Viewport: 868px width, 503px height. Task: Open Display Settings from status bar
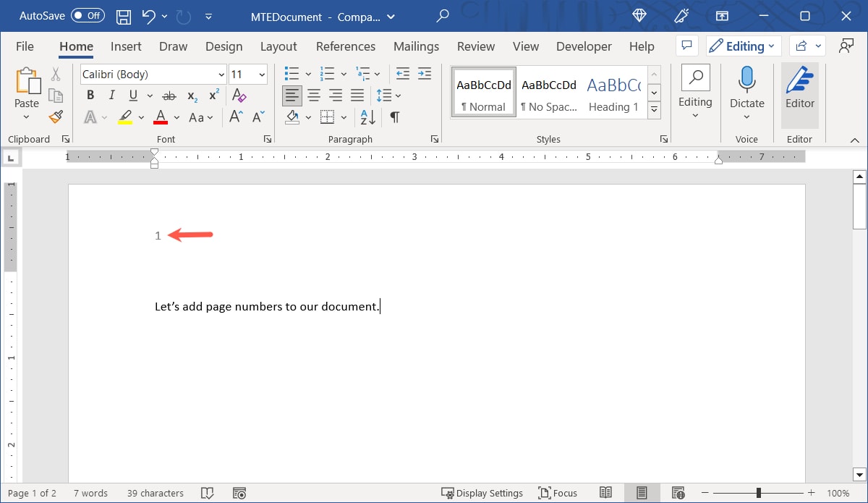coord(482,493)
